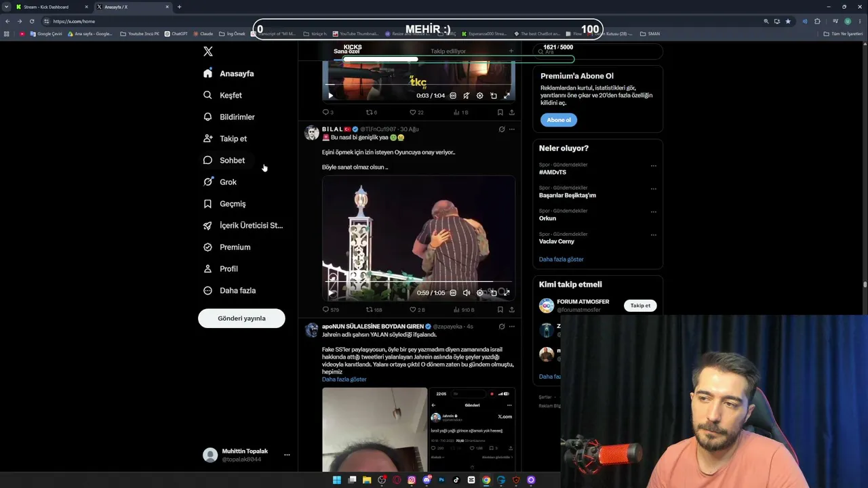Reply to the top post with 3 replies

[x=328, y=113]
